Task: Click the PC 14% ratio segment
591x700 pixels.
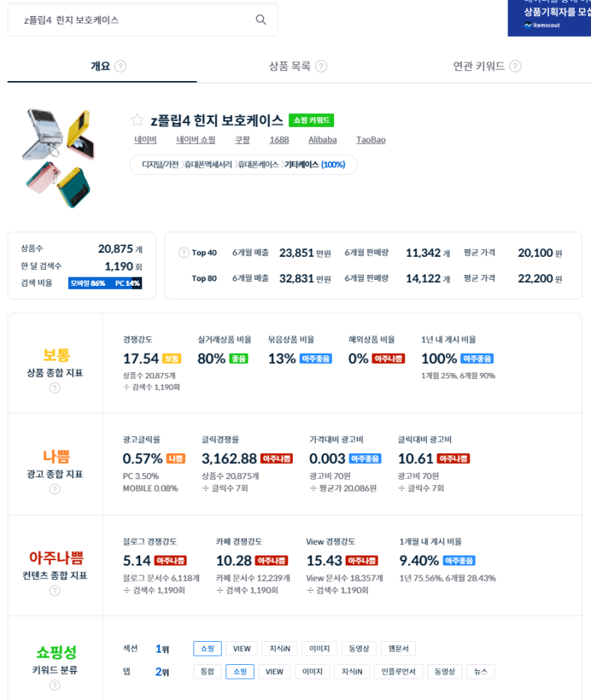Action: [x=127, y=283]
